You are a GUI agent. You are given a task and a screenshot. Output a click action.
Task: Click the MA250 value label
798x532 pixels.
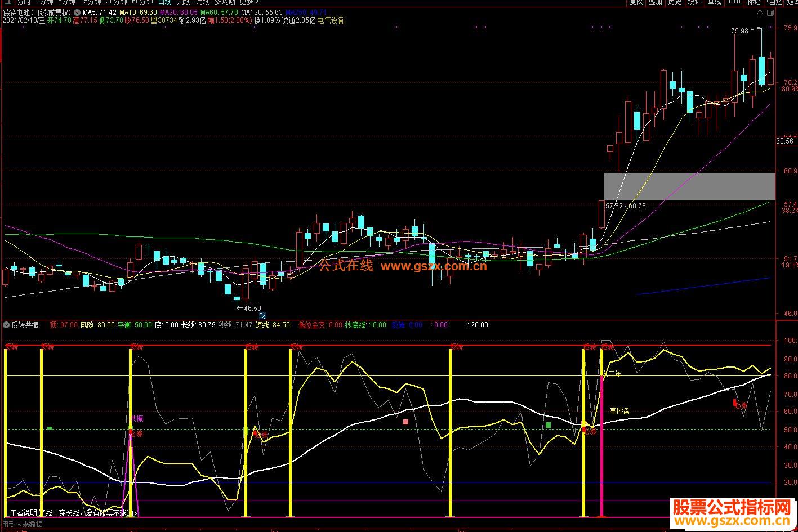click(306, 12)
